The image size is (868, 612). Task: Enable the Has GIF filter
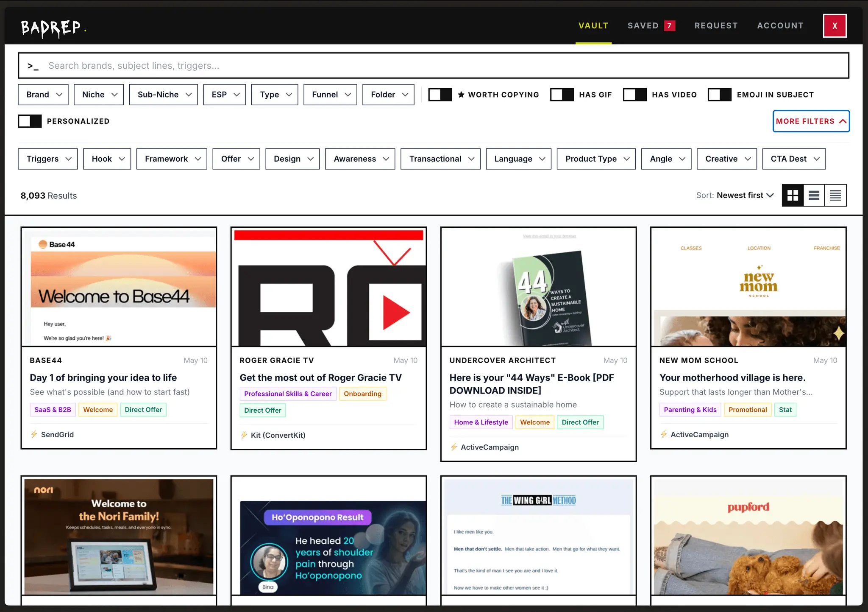pos(562,95)
